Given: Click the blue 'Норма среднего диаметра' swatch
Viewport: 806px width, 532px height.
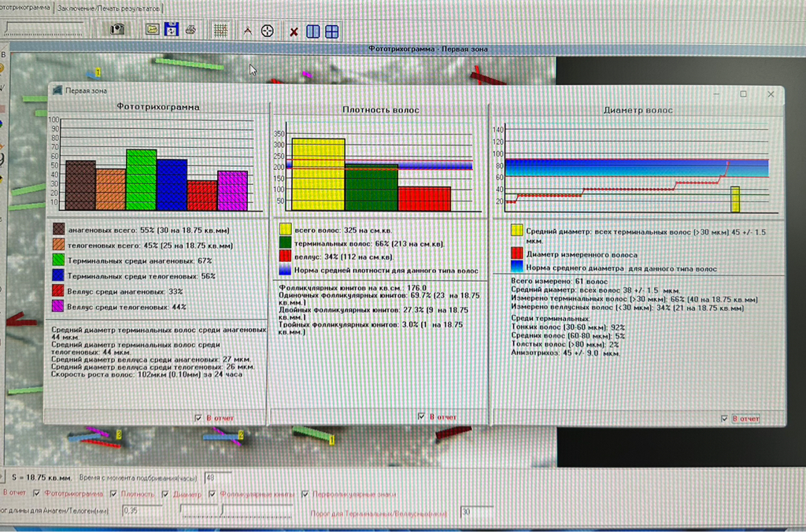Looking at the screenshot, I should click(x=517, y=266).
